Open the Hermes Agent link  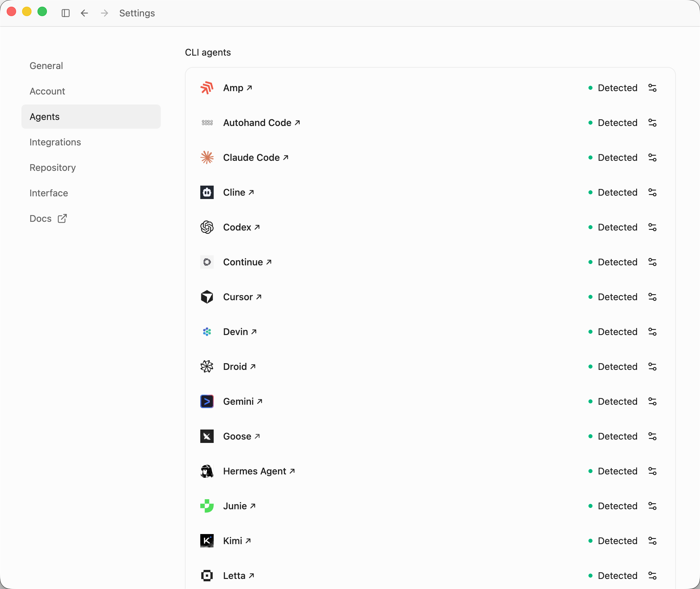pyautogui.click(x=259, y=471)
